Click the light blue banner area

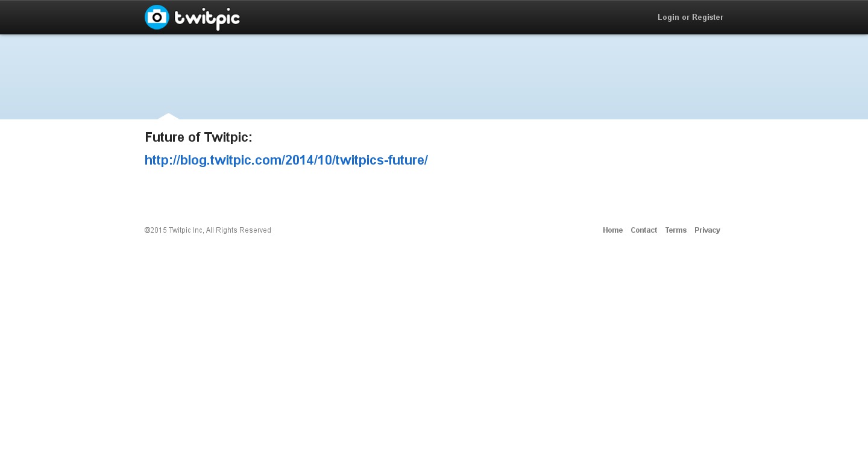click(x=434, y=75)
